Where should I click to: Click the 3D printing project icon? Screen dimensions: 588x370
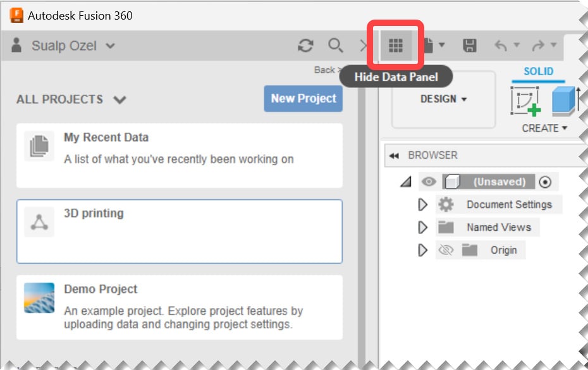click(x=39, y=222)
